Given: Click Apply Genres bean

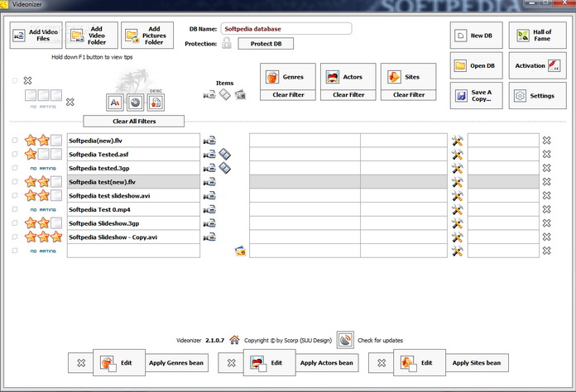Looking at the screenshot, I should coord(176,362).
